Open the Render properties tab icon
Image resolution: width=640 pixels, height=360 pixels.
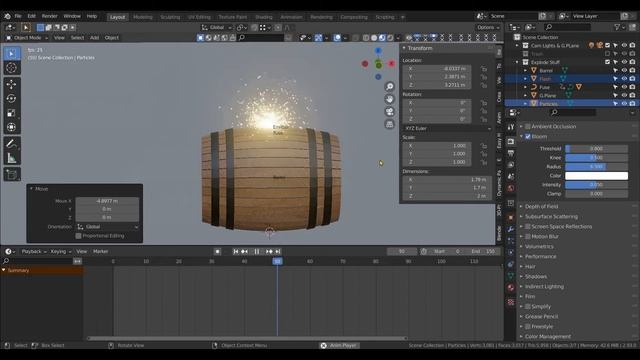(511, 141)
